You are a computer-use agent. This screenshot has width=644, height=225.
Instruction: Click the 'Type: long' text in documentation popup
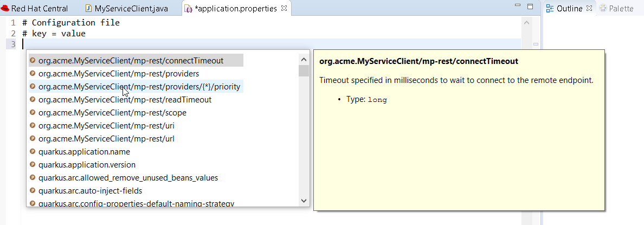[x=367, y=99]
